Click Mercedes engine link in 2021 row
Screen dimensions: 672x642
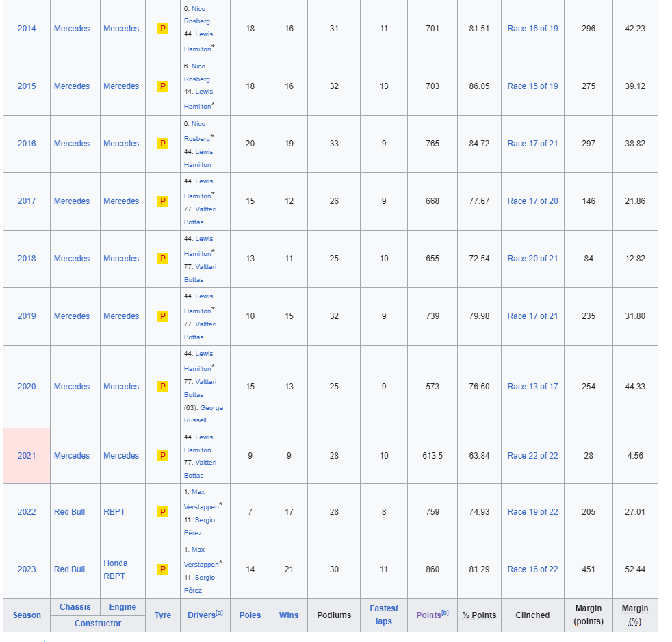coord(121,456)
